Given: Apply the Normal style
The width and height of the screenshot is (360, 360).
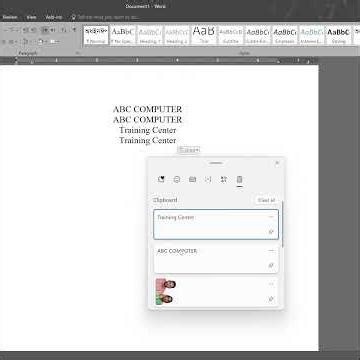Looking at the screenshot, I should [x=96, y=35].
